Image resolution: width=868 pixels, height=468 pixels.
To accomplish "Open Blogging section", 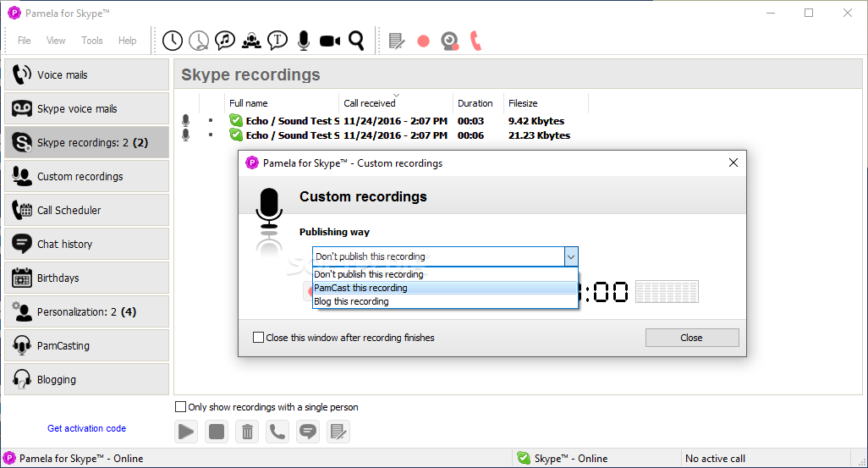I will (x=87, y=379).
